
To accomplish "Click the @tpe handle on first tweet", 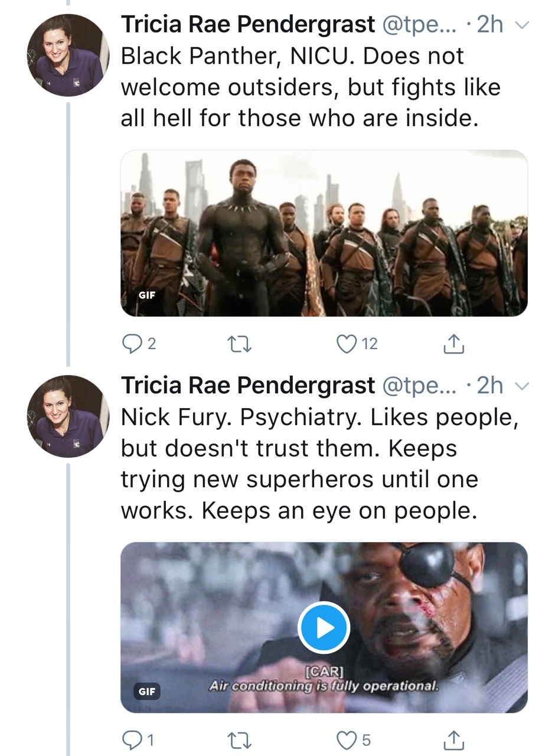I will (420, 25).
